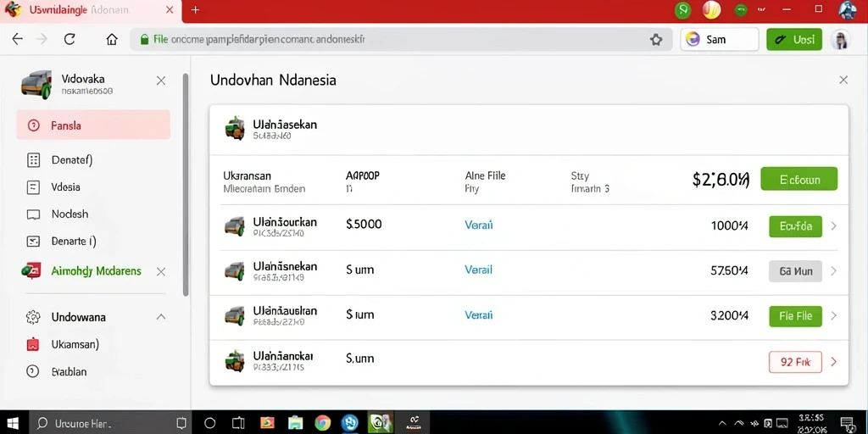Screen dimensions: 868x434
Task: Expand the red chevron next to 92 Frik
Action: point(834,362)
